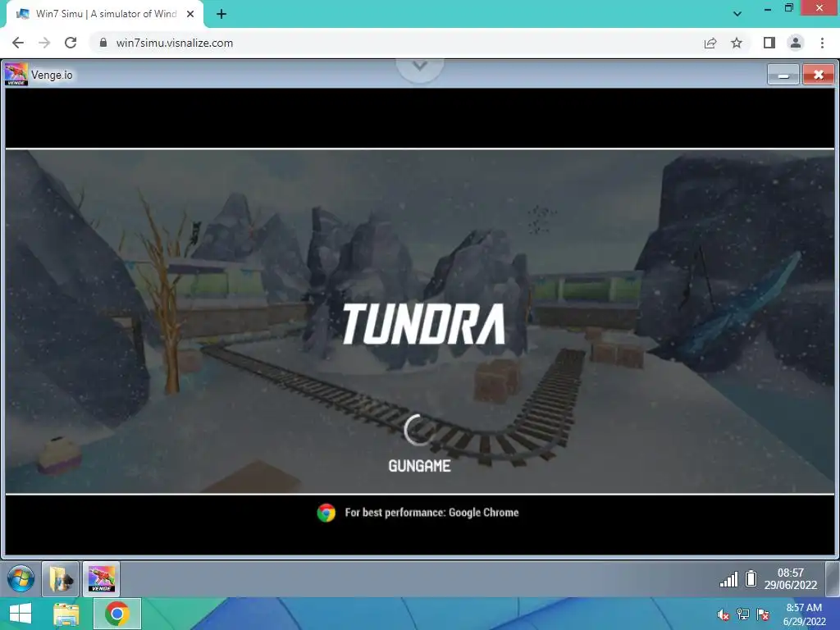Open host clock showing 8:57 AM
The height and width of the screenshot is (630, 840).
coord(804,614)
